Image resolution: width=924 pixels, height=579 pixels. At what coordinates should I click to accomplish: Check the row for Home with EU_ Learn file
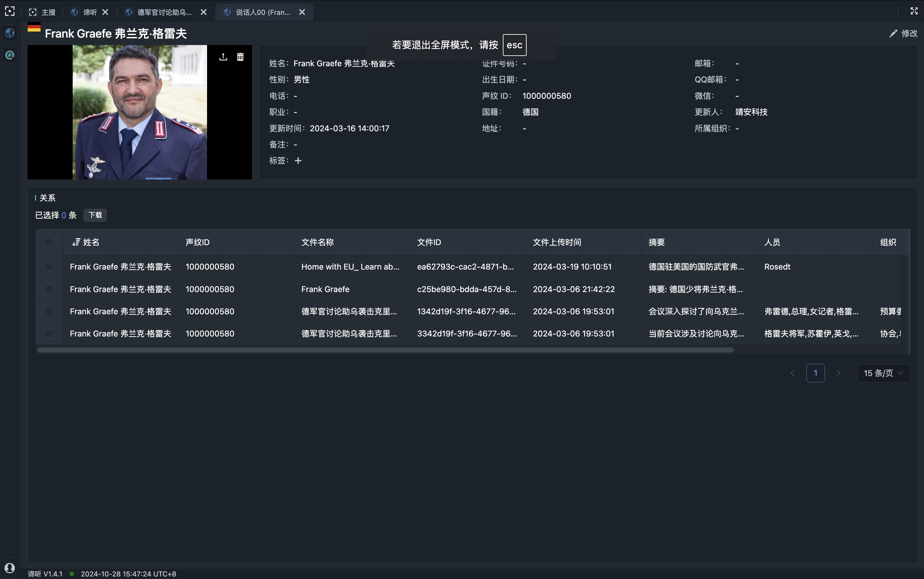pos(49,267)
